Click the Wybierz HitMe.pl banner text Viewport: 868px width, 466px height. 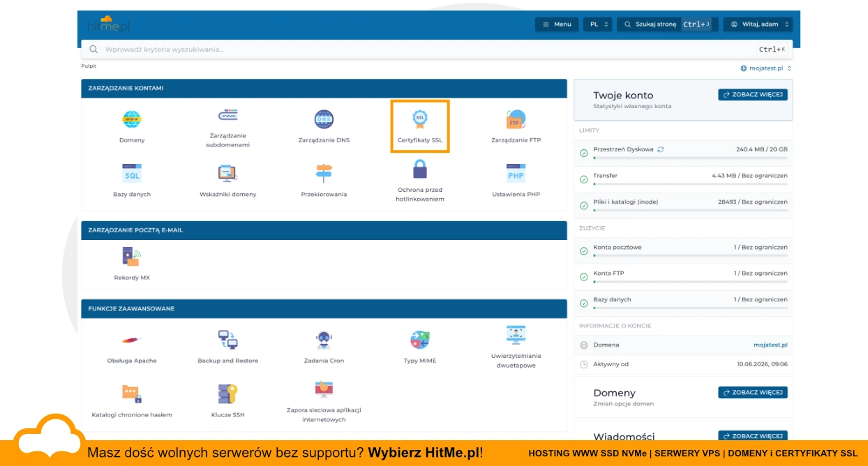click(425, 453)
